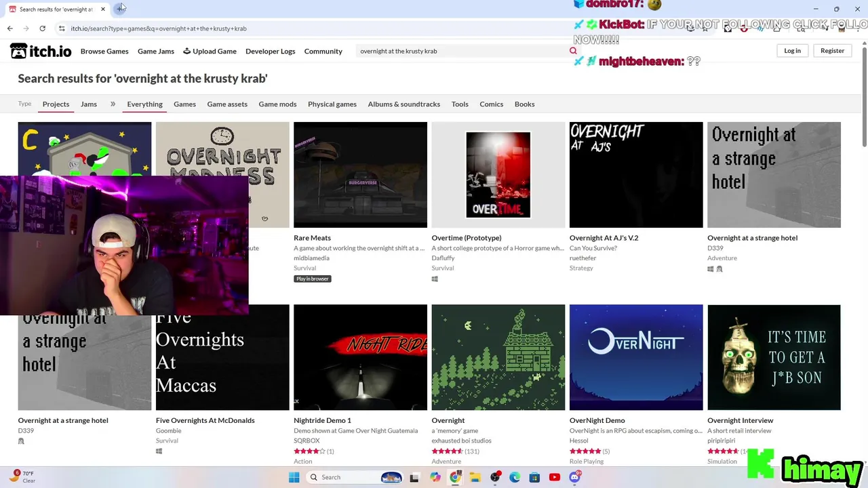Open Task View in the taskbar
The width and height of the screenshot is (868, 488).
[414, 477]
